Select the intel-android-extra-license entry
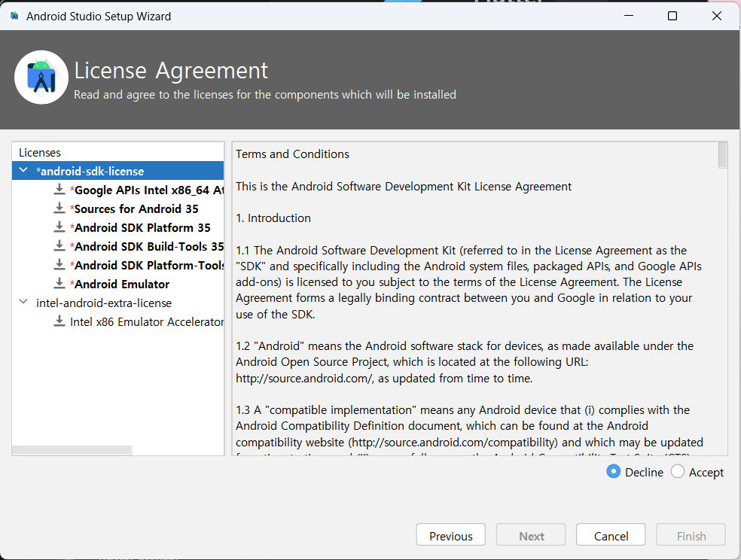 coord(104,303)
